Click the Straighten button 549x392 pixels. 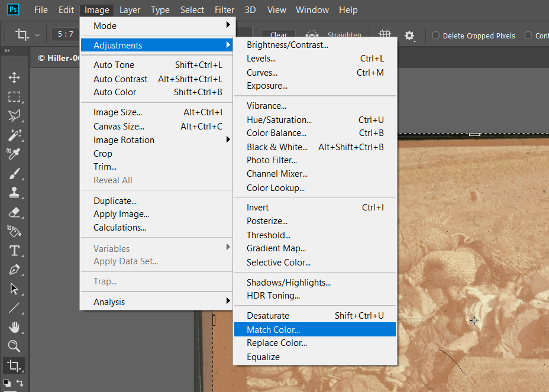point(343,35)
